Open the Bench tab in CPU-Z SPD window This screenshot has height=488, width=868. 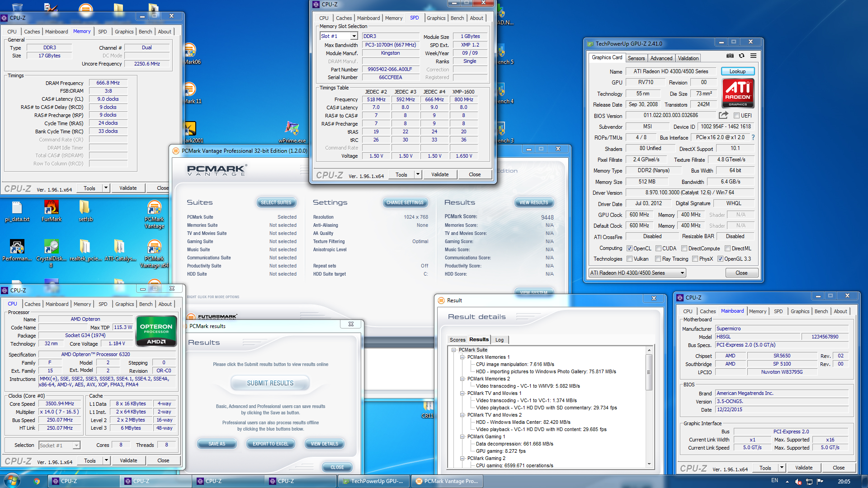(458, 18)
